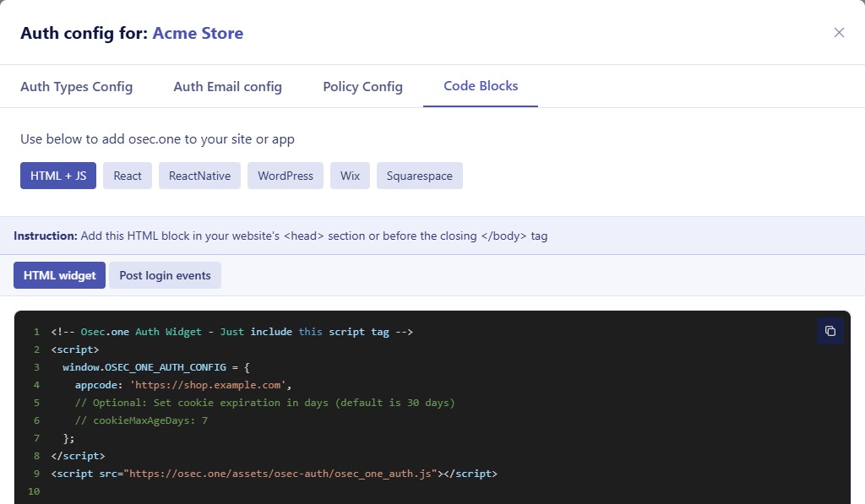Click line number 10 in the code block
Image resolution: width=865 pixels, height=504 pixels.
(x=34, y=490)
